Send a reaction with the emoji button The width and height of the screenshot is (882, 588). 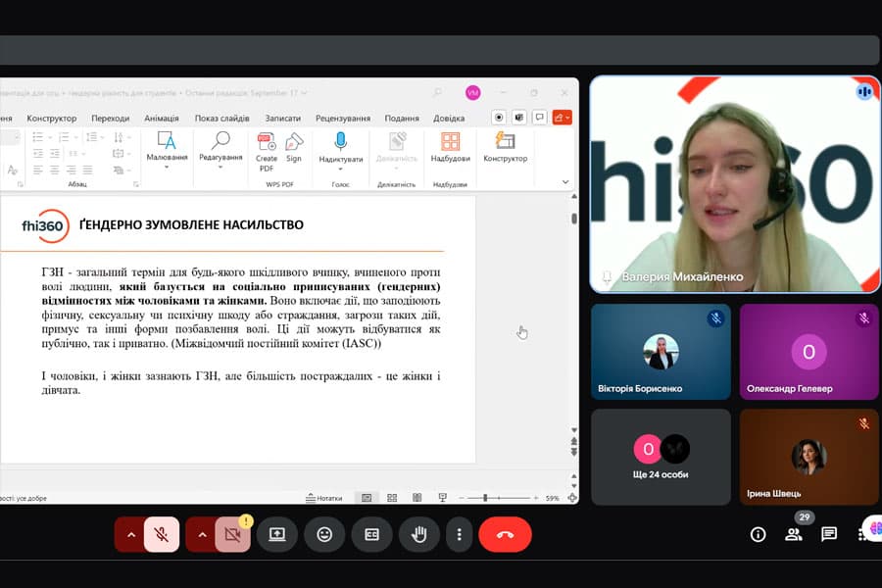coord(324,534)
